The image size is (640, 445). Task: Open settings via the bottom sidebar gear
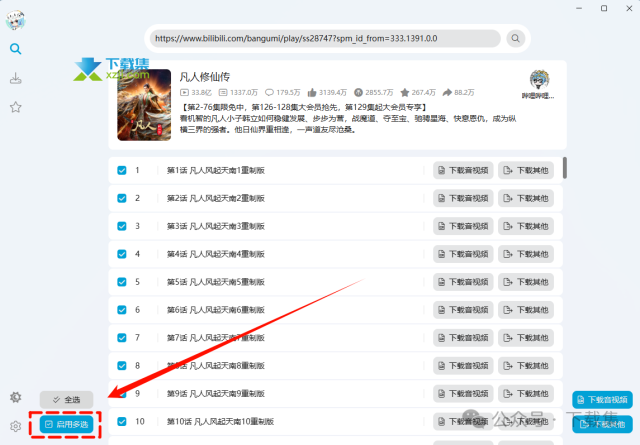click(x=16, y=426)
